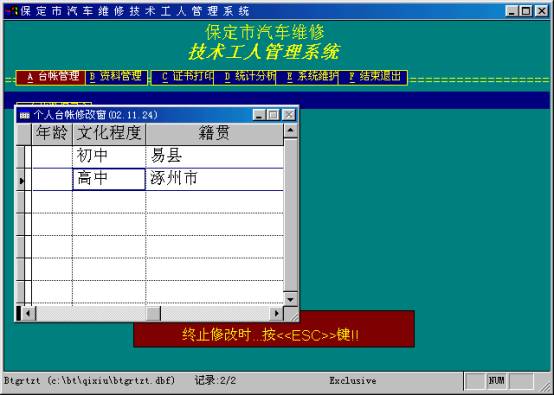Image resolution: width=554 pixels, height=395 pixels.
Task: Click the application icon in main title bar
Action: tap(12, 11)
